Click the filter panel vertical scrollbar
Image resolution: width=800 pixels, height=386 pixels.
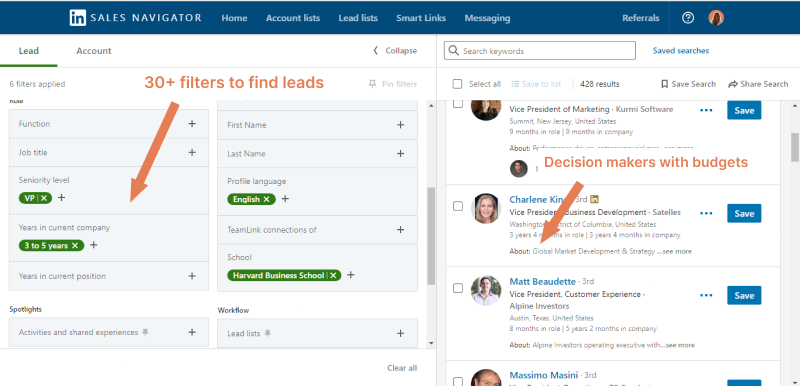(431, 236)
